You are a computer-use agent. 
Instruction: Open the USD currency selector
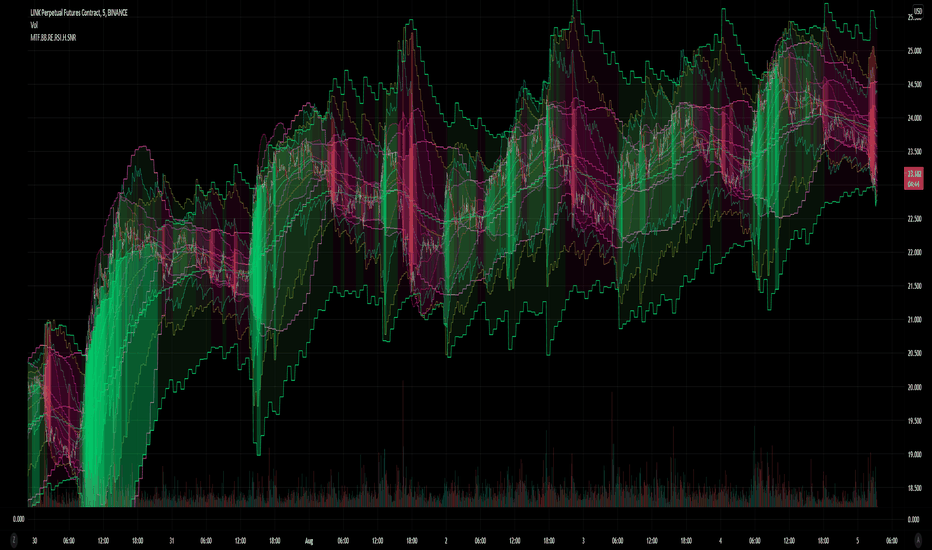pos(917,11)
